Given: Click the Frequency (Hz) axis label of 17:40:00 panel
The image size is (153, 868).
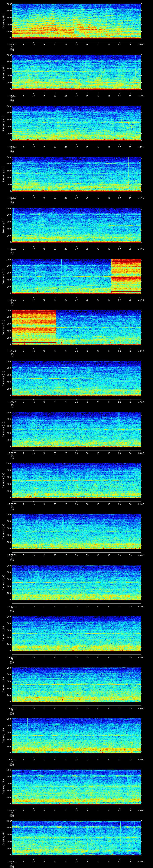Looking at the screenshot, I should [x=3, y=583].
